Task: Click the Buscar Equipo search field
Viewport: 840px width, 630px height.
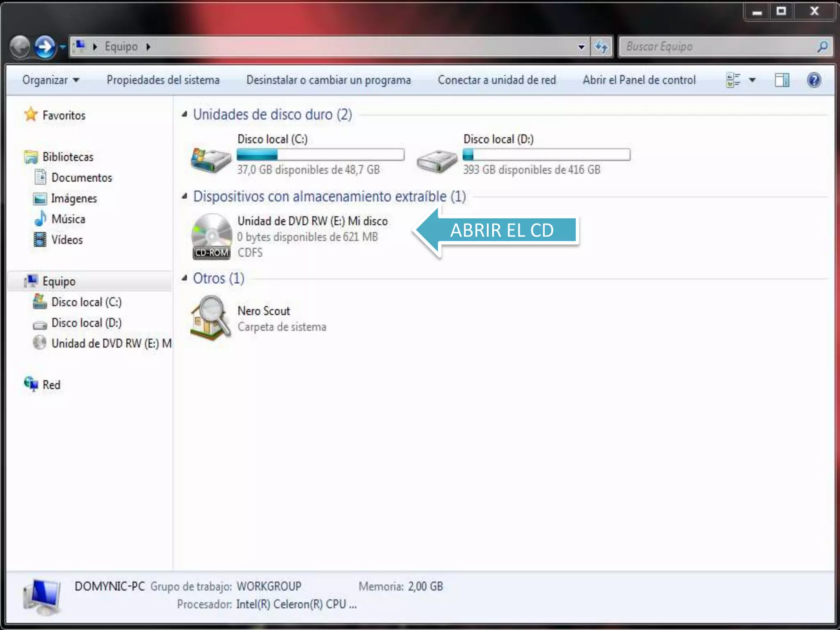Action: click(718, 47)
